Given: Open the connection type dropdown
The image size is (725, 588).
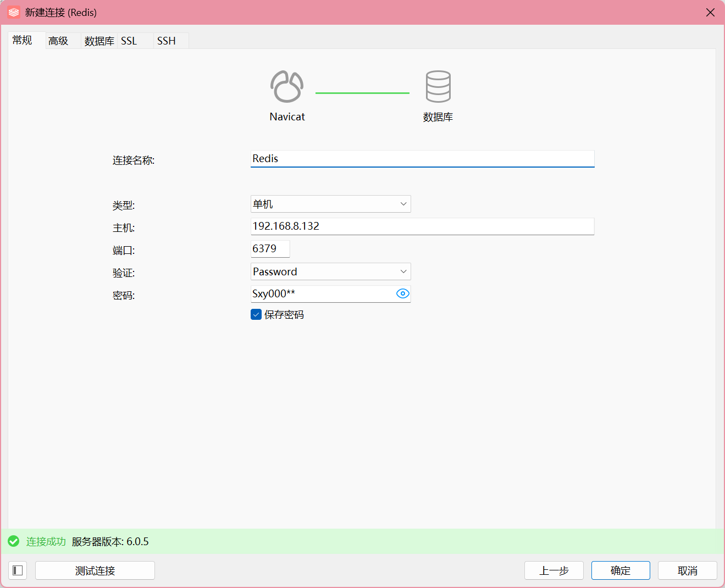Looking at the screenshot, I should pos(331,204).
